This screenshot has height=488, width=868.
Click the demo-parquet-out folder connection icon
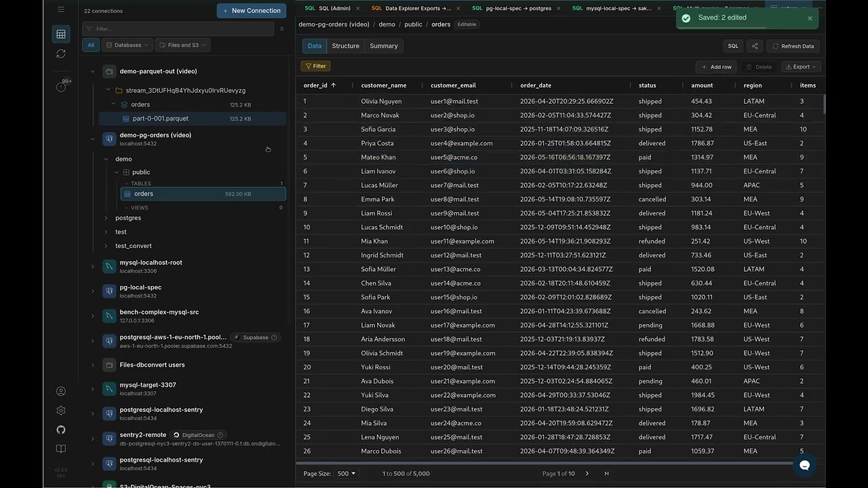click(x=108, y=71)
